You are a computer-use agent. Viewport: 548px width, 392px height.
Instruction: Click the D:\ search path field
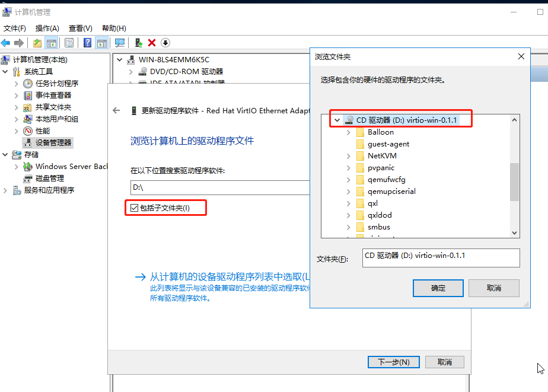coord(220,187)
